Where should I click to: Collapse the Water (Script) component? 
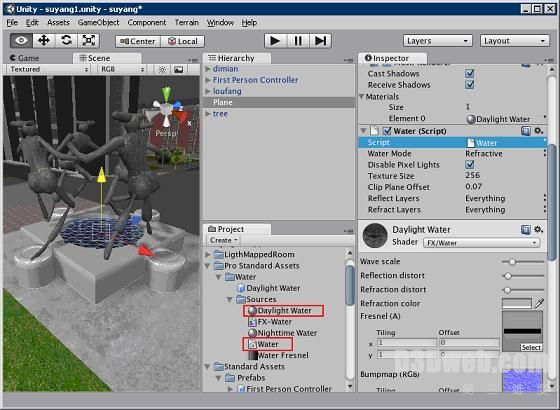pos(364,131)
